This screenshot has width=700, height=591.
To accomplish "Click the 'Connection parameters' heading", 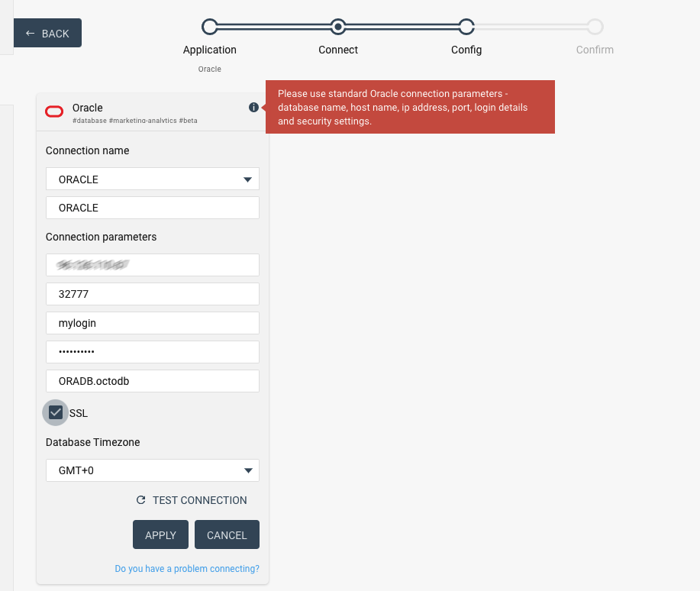I will (x=101, y=237).
